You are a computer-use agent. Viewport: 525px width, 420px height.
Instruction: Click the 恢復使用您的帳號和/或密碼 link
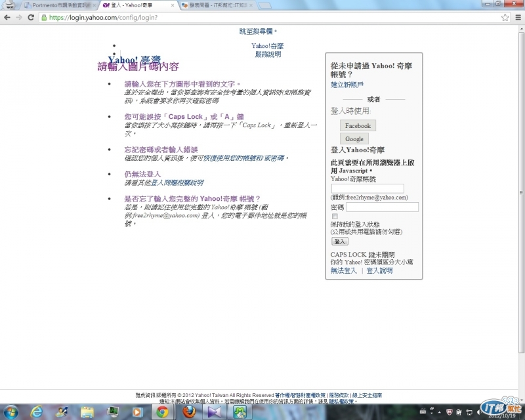click(x=243, y=157)
